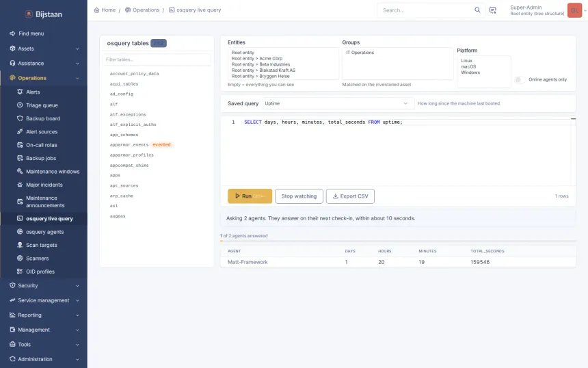Screen dimensions: 588x368
Task: Open the Saved query Uptime dropdown
Action: (x=337, y=103)
